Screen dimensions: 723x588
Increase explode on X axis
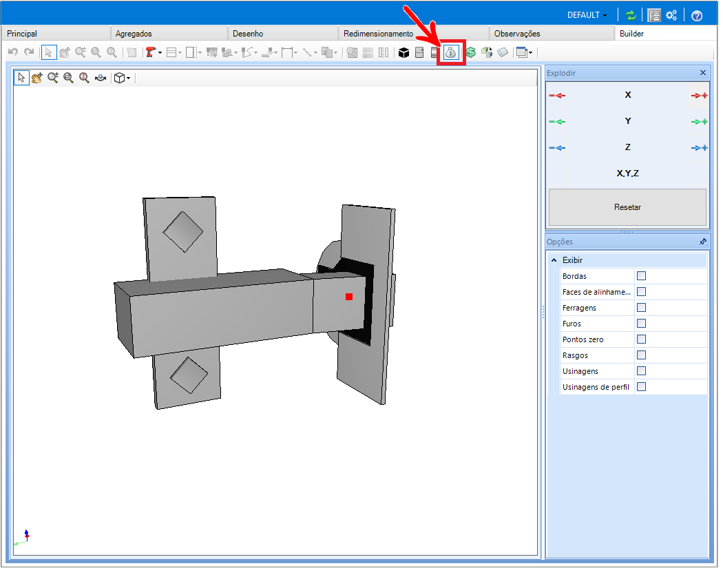tap(699, 96)
